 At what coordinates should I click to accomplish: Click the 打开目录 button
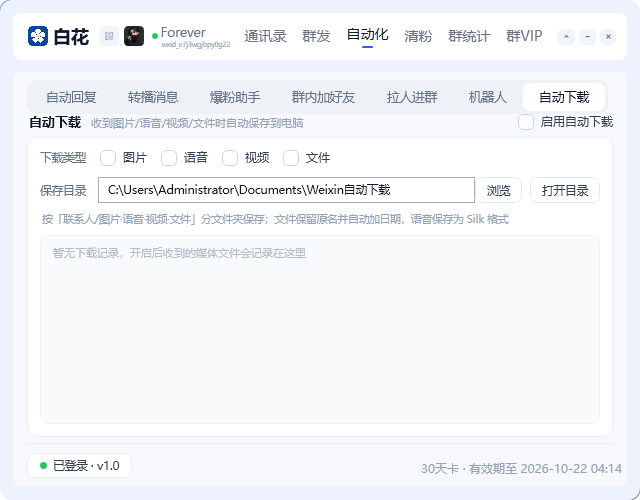(565, 190)
